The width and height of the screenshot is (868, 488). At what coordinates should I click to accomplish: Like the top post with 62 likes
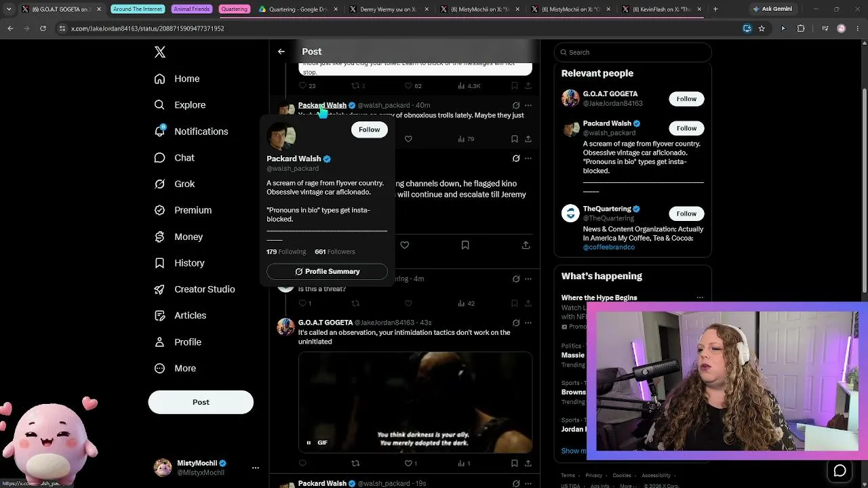pos(412,86)
